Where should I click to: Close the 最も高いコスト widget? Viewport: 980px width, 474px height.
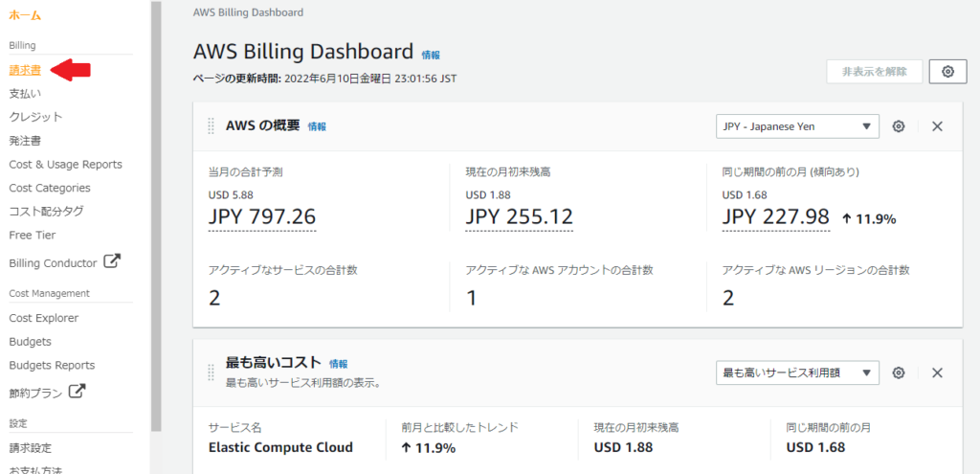[x=937, y=372]
